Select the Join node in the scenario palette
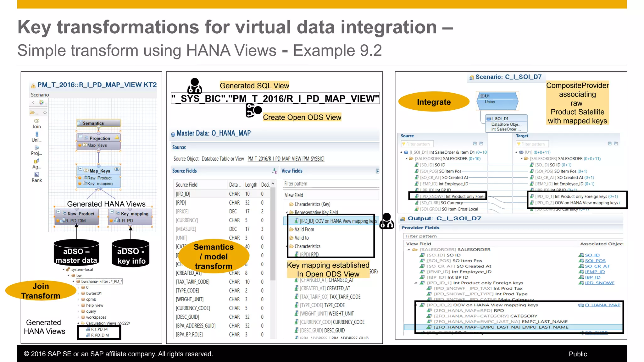644x362 pixels. point(37,124)
